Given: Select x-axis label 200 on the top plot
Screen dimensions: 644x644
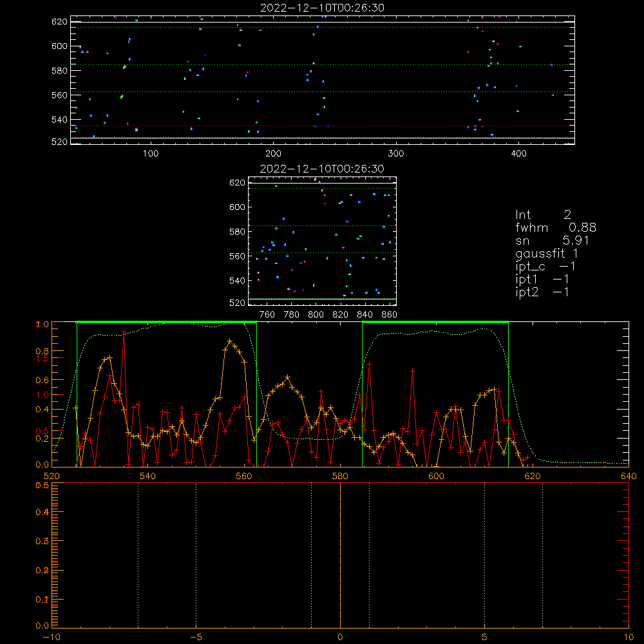Looking at the screenshot, I should click(x=273, y=154).
